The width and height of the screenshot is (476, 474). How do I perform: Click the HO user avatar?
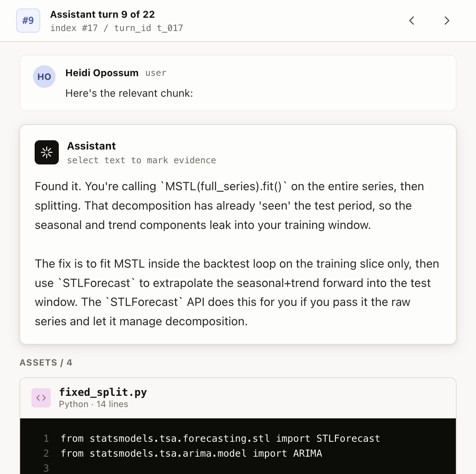pyautogui.click(x=44, y=77)
